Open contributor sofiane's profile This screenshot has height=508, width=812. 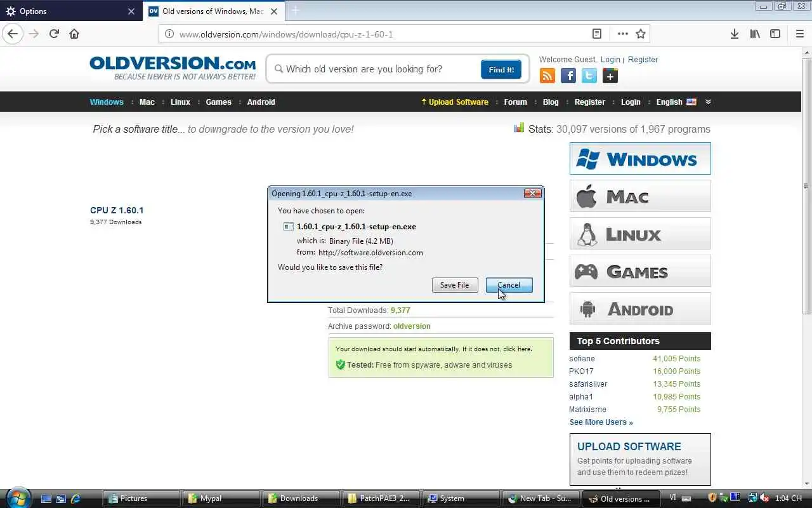click(x=582, y=359)
